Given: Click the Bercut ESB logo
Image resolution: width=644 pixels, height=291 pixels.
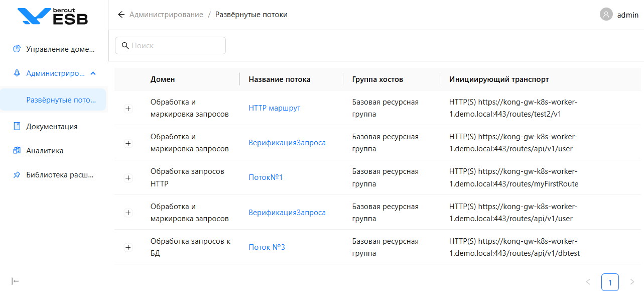Looking at the screenshot, I should point(53,16).
